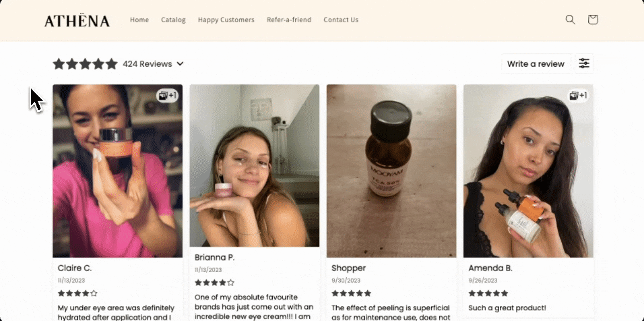Open the Happy Customers page
644x321 pixels.
[226, 20]
